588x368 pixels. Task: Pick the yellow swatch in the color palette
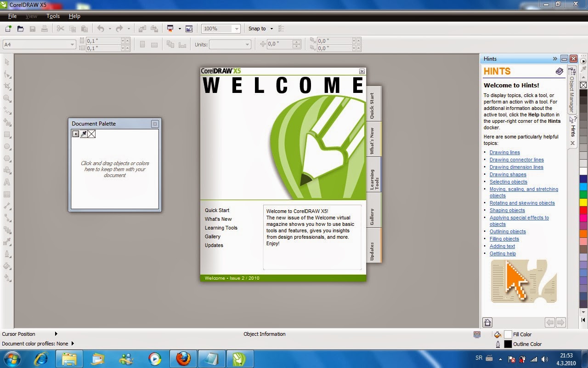pos(583,202)
